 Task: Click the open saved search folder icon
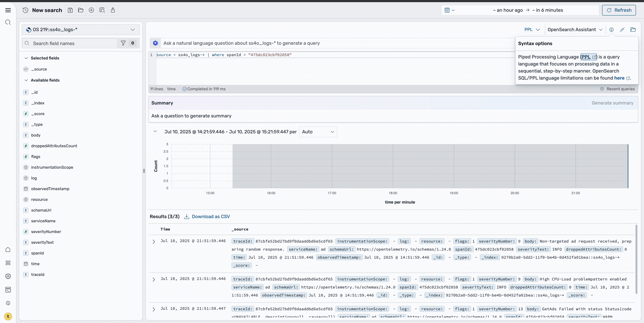[81, 10]
